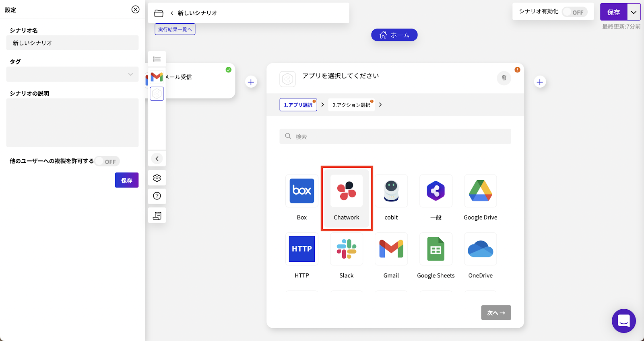Add a step after mail trigger
The height and width of the screenshot is (341, 644).
tap(251, 82)
